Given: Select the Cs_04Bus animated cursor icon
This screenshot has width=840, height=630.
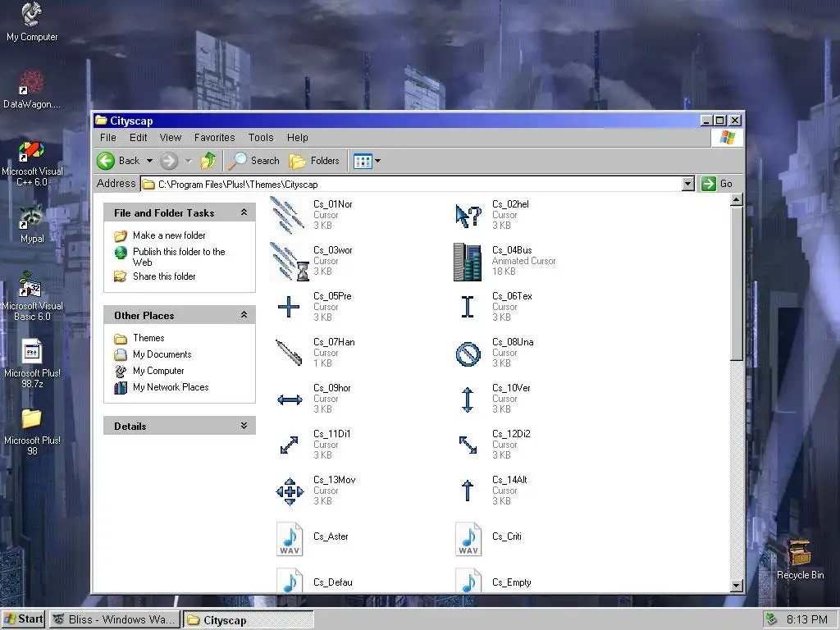Looking at the screenshot, I should (468, 262).
